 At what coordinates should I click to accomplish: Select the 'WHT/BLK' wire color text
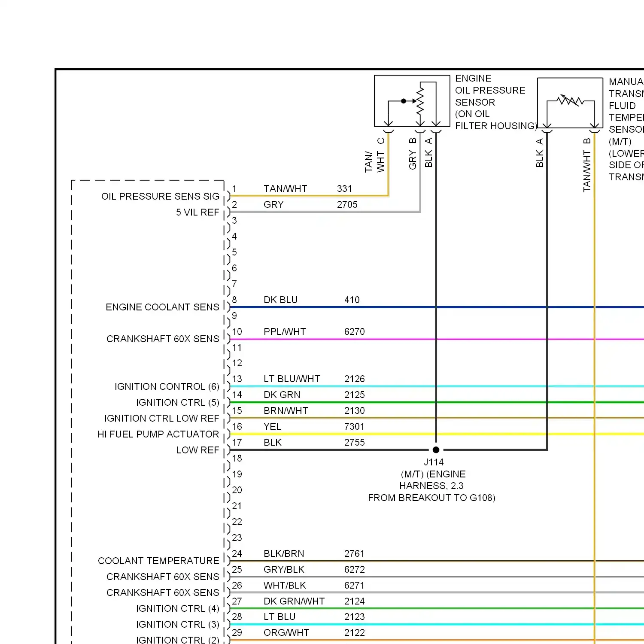coord(285,585)
